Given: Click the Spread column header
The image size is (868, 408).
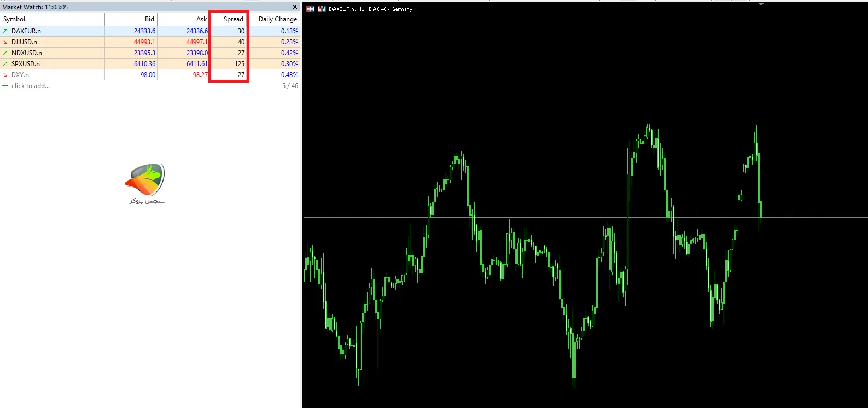Looking at the screenshot, I should tap(233, 19).
